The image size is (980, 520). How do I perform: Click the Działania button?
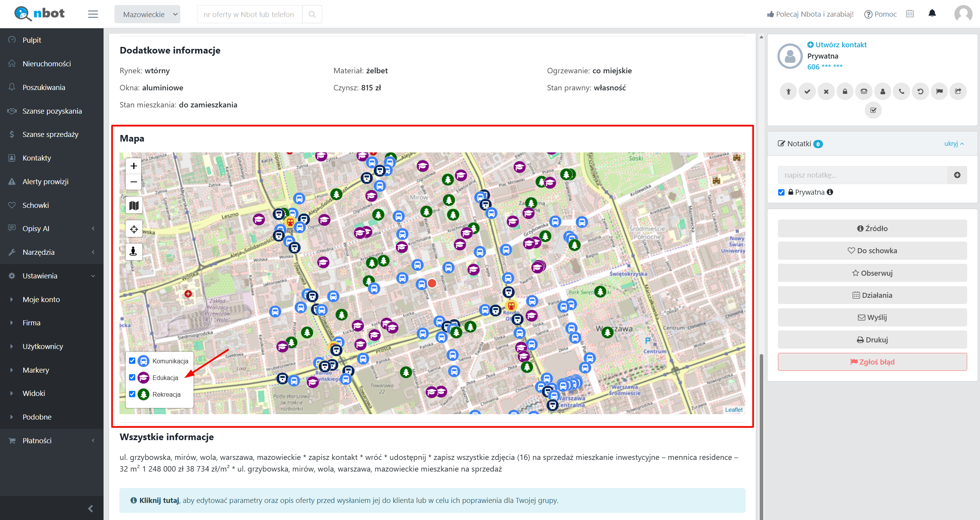click(x=872, y=295)
